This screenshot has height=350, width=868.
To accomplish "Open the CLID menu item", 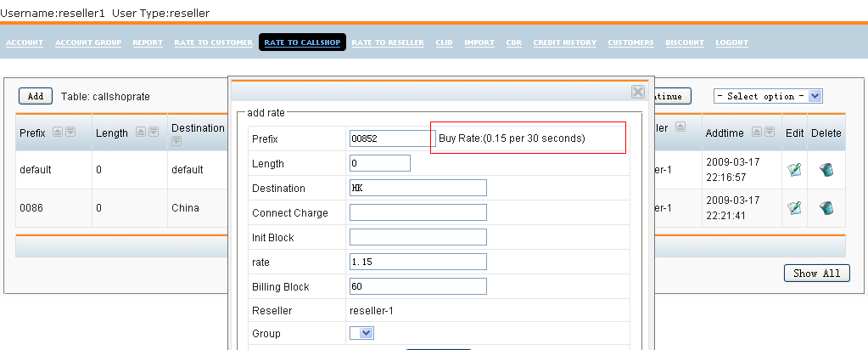I will [444, 42].
